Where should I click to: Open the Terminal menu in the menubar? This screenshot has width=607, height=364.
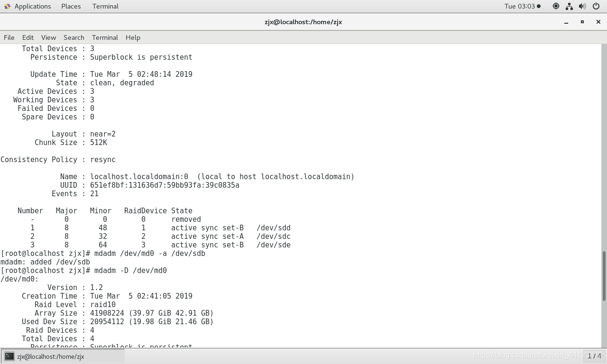(x=105, y=37)
